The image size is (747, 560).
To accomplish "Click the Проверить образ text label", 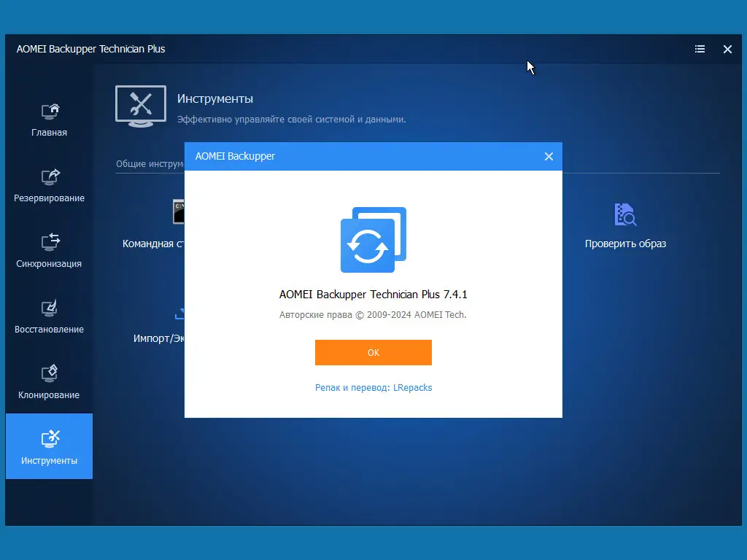I will [x=626, y=244].
